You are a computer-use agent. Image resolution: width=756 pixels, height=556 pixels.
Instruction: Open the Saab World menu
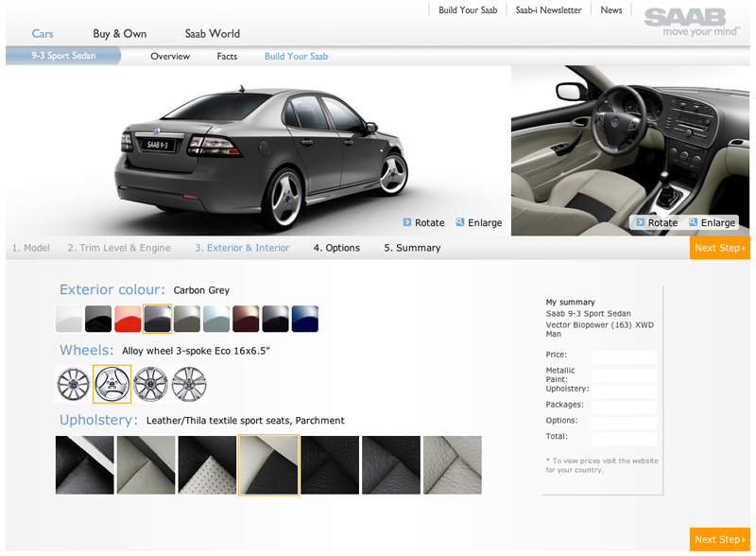pyautogui.click(x=212, y=34)
